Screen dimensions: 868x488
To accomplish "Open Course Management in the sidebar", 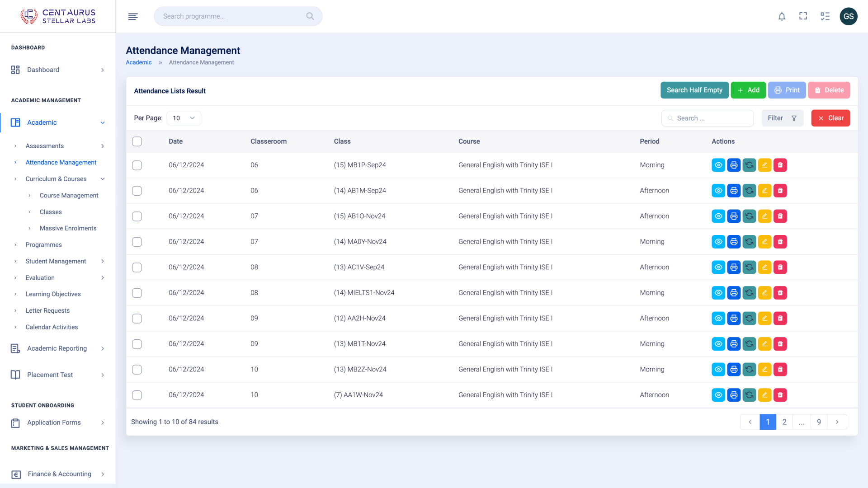I will coord(69,195).
